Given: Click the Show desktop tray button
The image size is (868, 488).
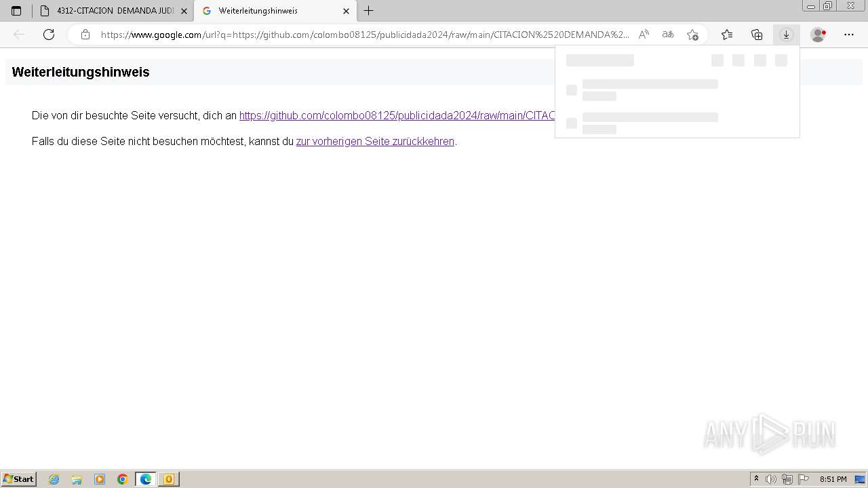Looking at the screenshot, I should (x=861, y=479).
